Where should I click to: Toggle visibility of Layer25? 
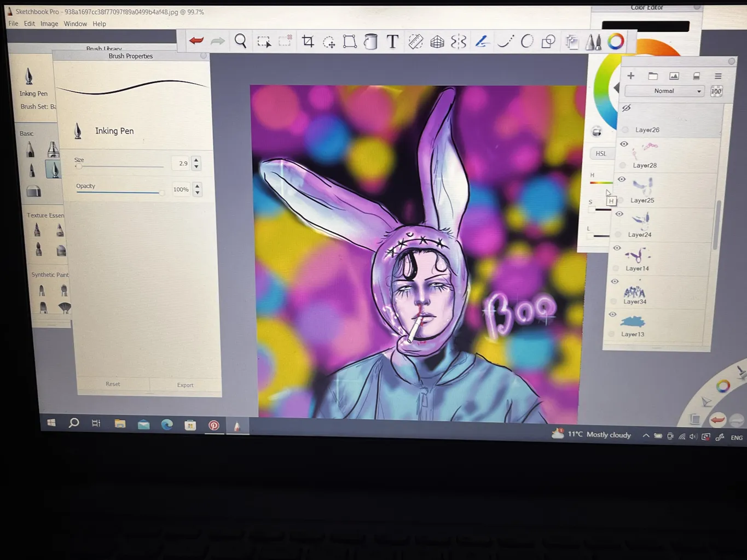tap(622, 179)
